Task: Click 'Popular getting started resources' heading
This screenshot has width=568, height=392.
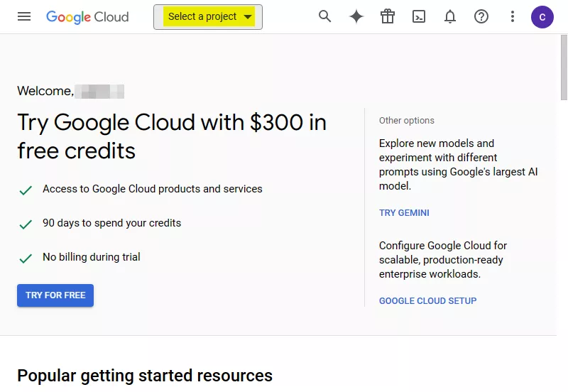Action: (145, 376)
